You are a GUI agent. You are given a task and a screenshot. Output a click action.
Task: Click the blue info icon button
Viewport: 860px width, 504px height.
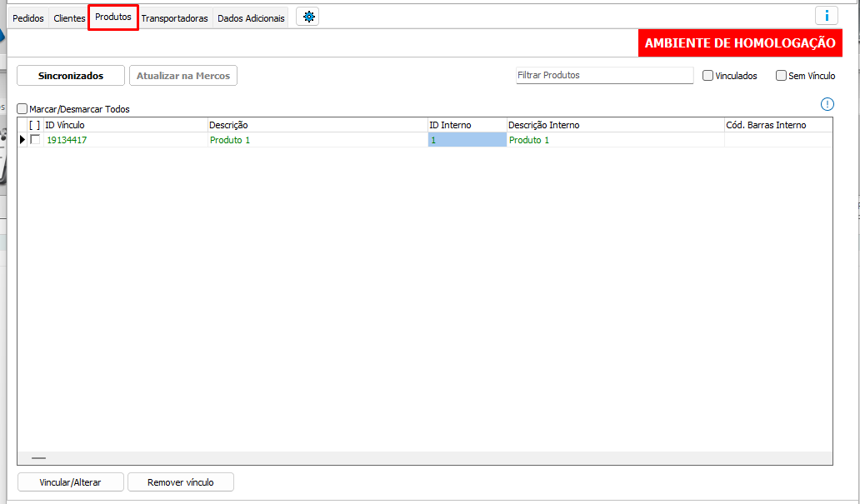826,16
